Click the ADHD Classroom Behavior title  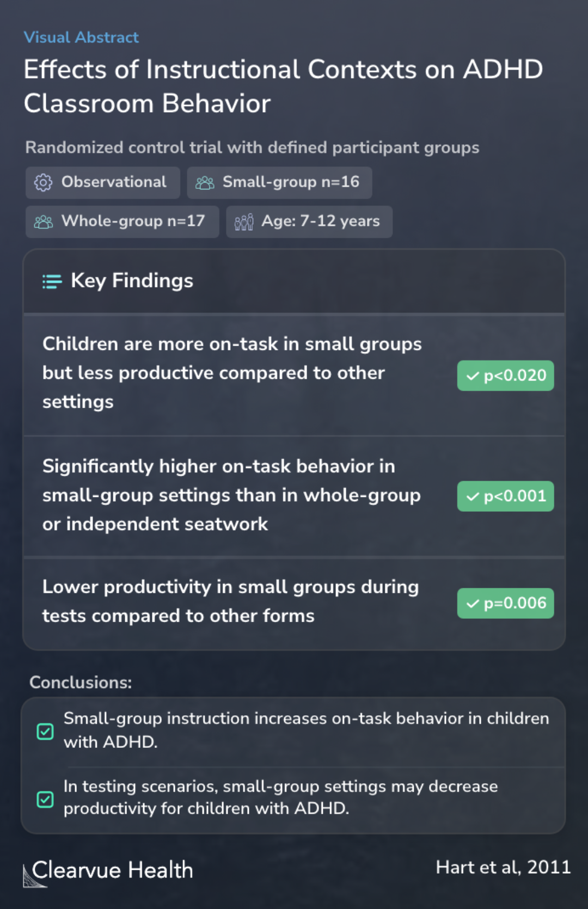click(x=283, y=87)
